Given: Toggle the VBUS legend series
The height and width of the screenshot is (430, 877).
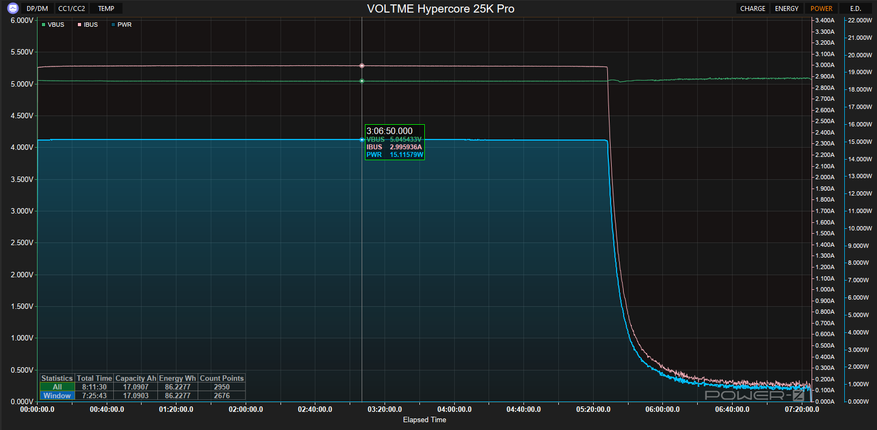Looking at the screenshot, I should click(x=55, y=25).
